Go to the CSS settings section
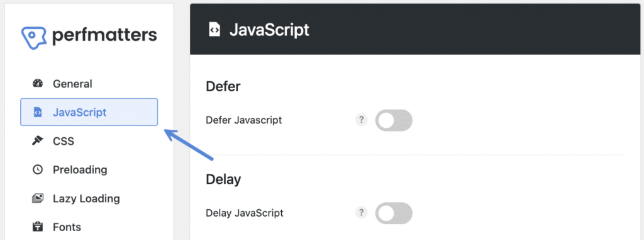The image size is (644, 240). click(64, 141)
